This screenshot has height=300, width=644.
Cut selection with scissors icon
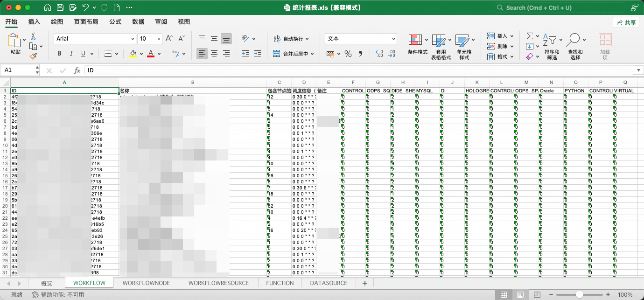tap(33, 36)
